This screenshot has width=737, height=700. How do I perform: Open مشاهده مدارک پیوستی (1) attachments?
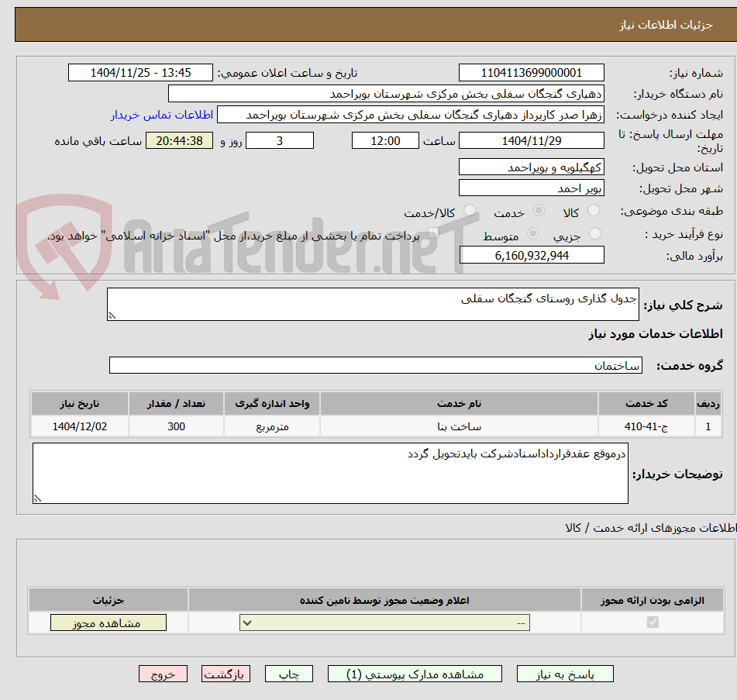[x=415, y=674]
